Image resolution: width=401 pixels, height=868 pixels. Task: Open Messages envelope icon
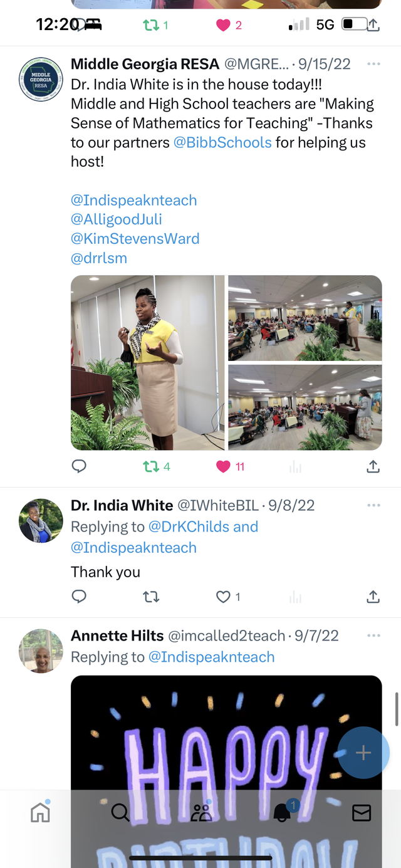click(x=362, y=813)
